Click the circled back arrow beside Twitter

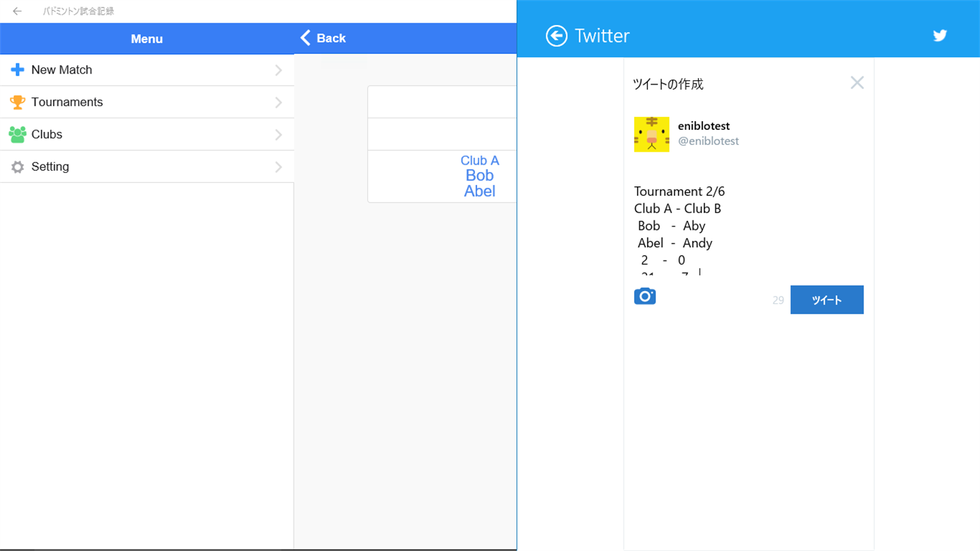point(557,36)
